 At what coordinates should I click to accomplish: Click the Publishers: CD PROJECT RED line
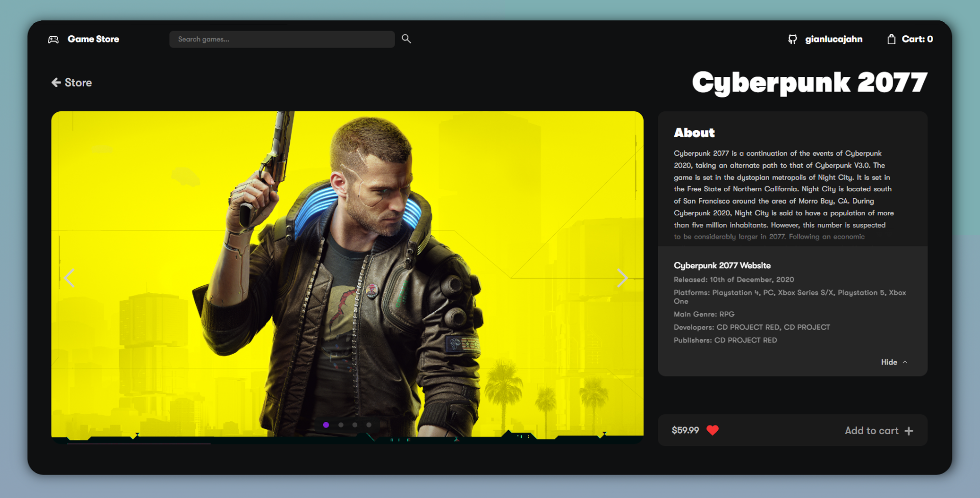pyautogui.click(x=725, y=340)
